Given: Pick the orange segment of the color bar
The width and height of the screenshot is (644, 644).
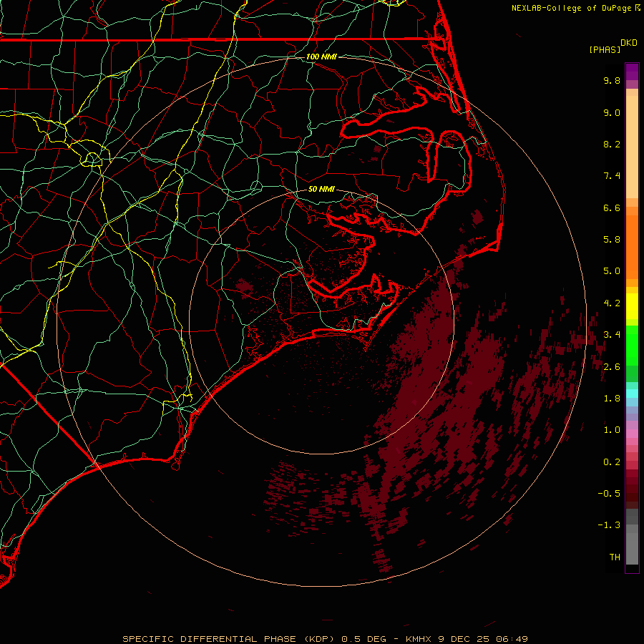Looking at the screenshot, I should click(x=632, y=246).
